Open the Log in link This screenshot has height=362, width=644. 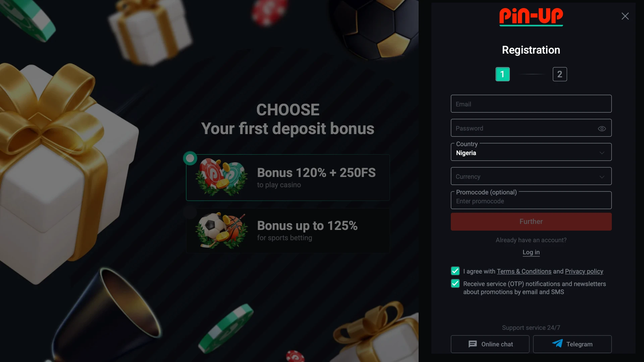531,252
